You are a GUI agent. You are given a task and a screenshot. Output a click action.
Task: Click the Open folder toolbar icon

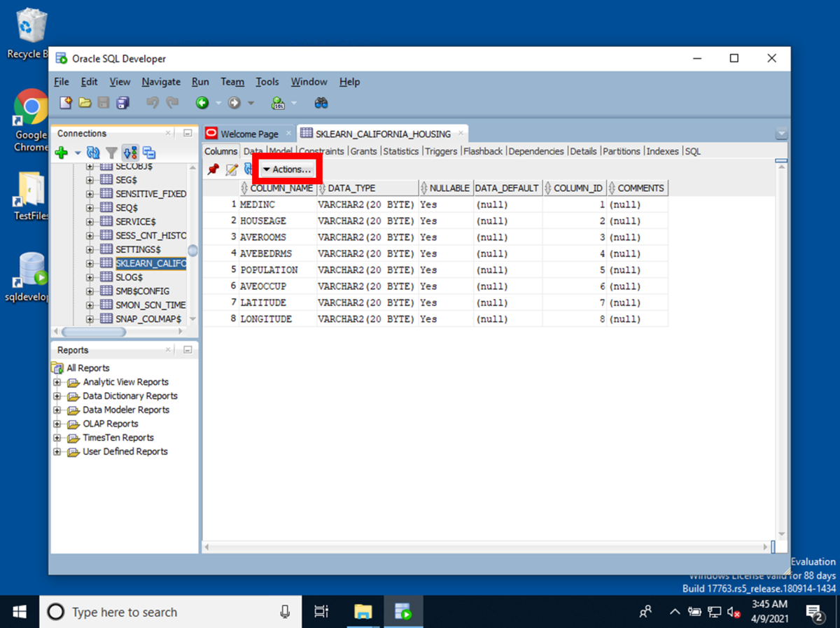tap(85, 103)
